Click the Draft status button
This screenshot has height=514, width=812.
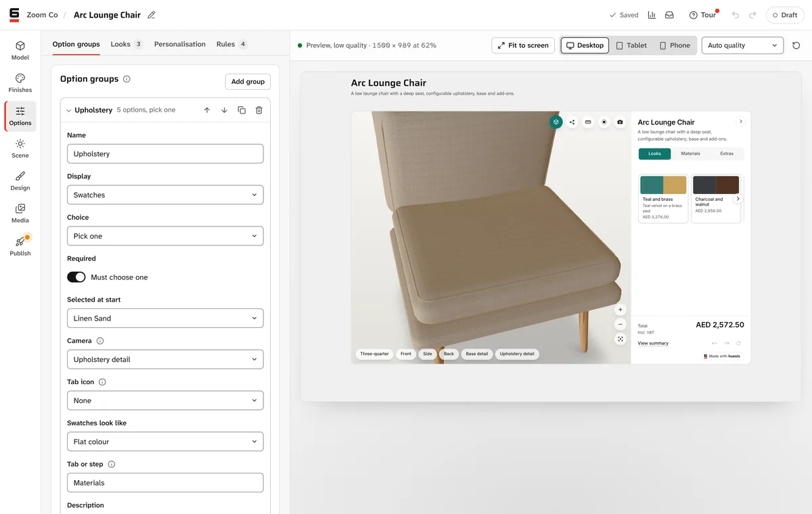(x=785, y=15)
